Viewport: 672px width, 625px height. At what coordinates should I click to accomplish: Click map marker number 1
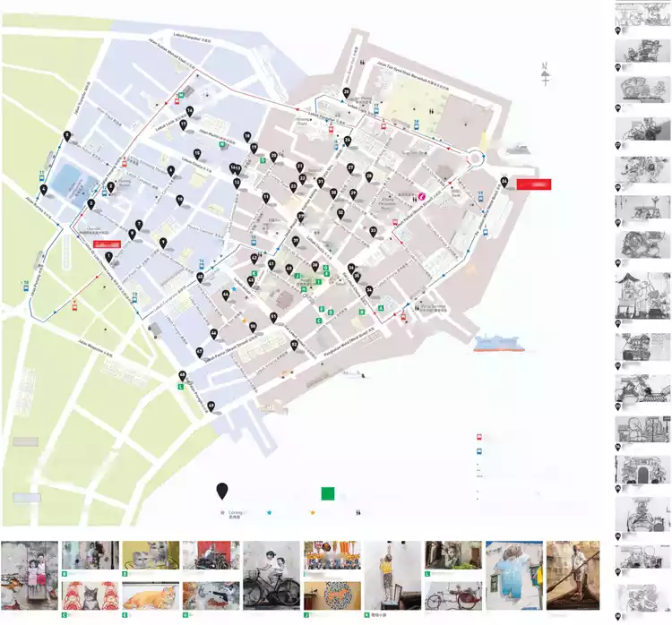click(109, 256)
